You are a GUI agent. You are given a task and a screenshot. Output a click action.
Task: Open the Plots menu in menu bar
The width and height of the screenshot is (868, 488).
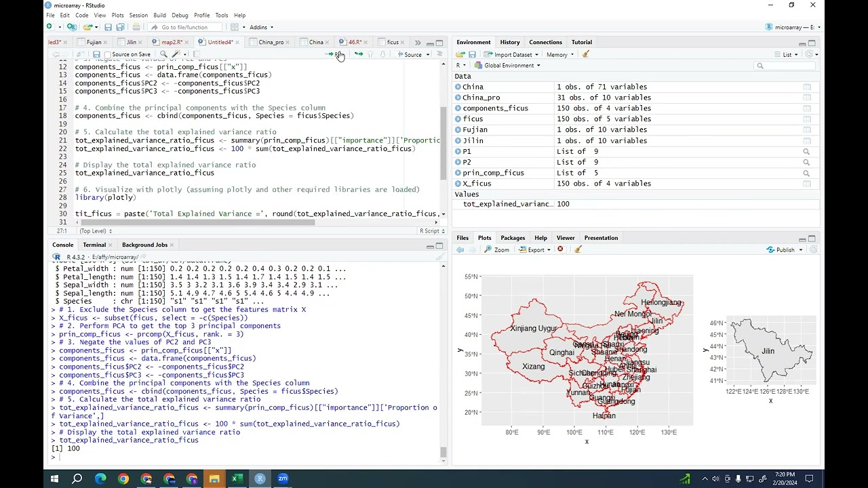pos(118,15)
